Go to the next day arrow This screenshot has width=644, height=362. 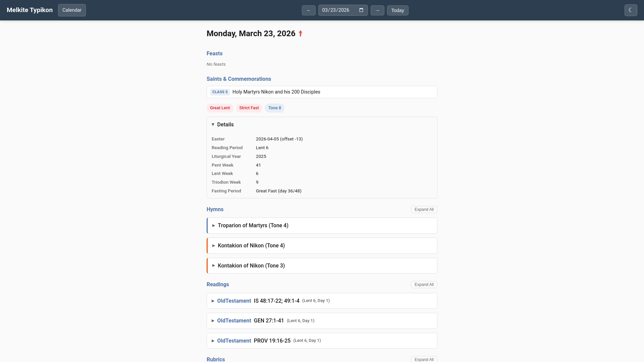377,10
